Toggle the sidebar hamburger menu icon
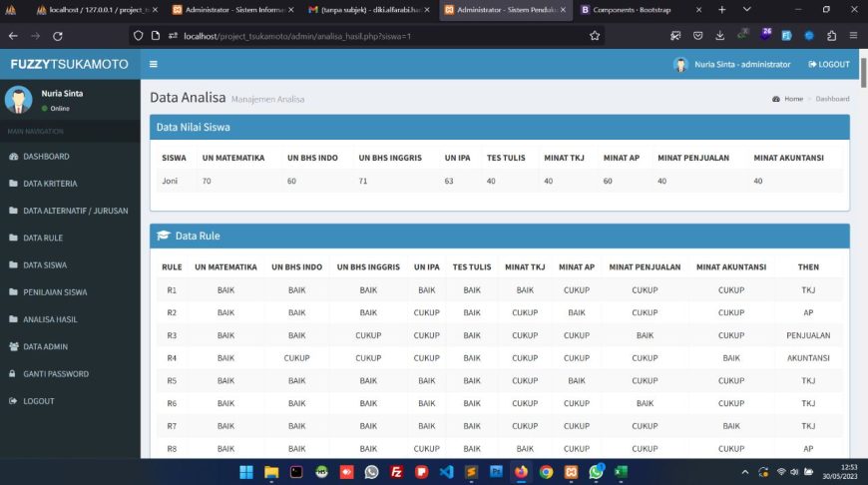Screen dimensions: 868x485 [154, 64]
